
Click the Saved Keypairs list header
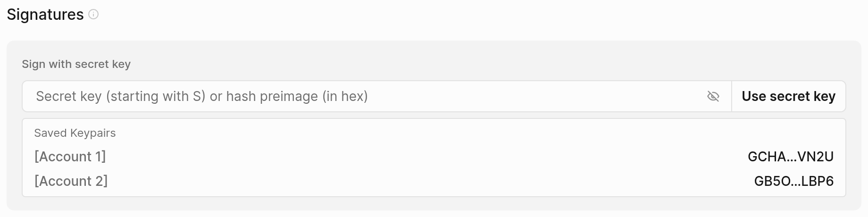point(75,133)
